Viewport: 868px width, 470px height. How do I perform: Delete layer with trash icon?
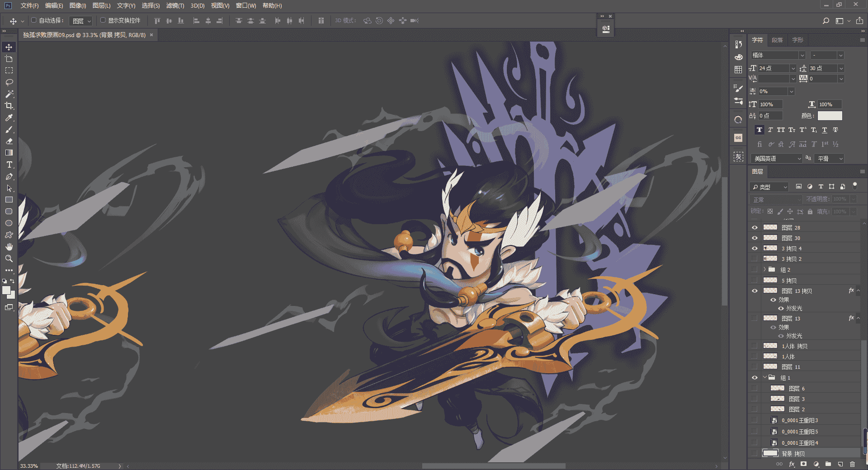(x=853, y=464)
